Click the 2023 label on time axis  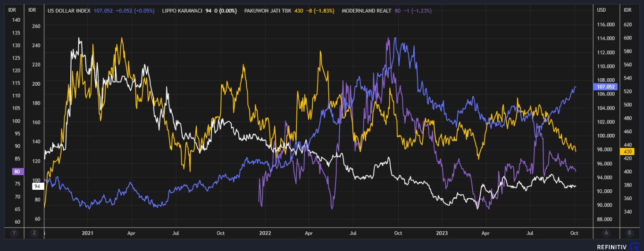coord(442,233)
